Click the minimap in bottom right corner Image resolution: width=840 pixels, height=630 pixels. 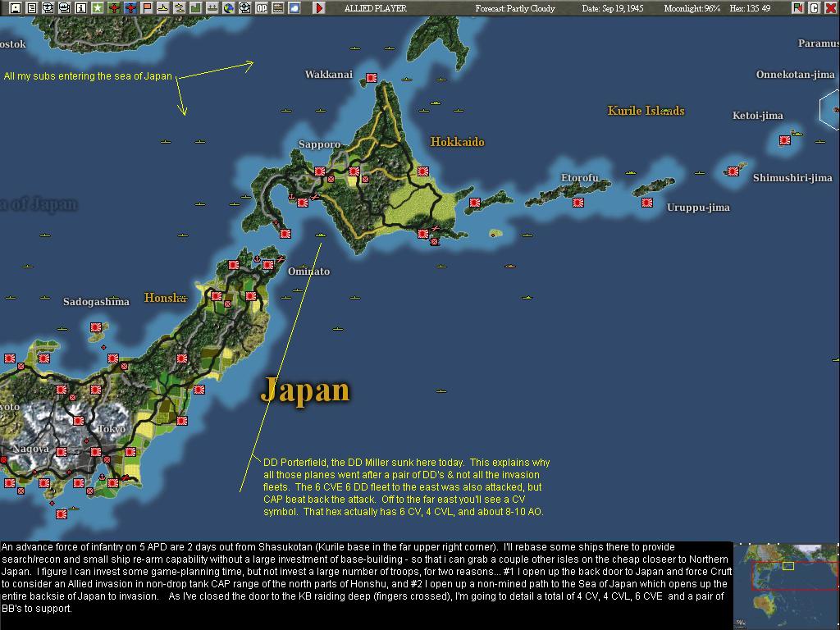pos(786,586)
